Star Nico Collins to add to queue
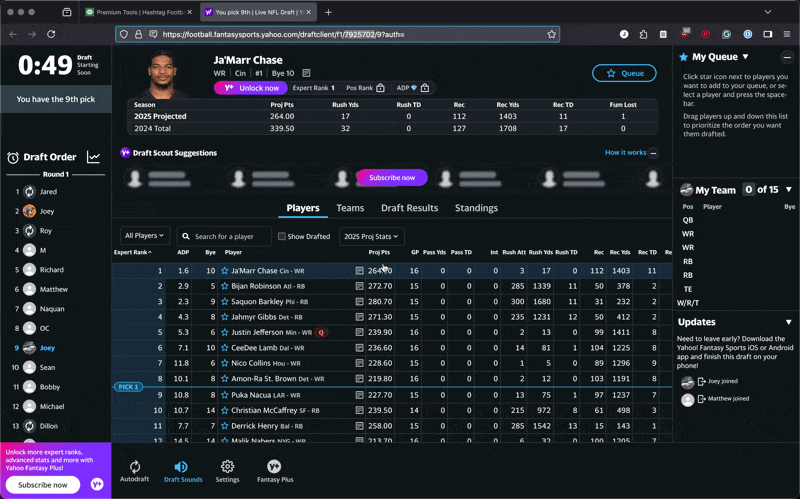 [224, 363]
